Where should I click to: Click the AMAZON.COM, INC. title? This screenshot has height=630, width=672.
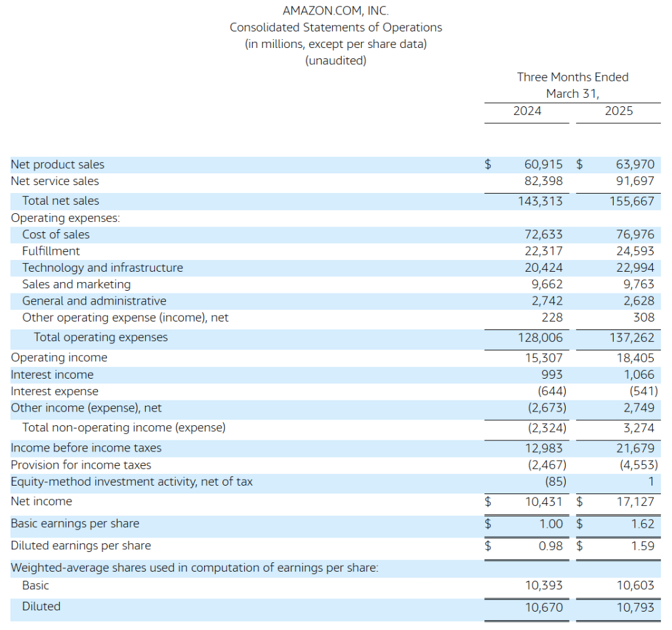point(335,10)
